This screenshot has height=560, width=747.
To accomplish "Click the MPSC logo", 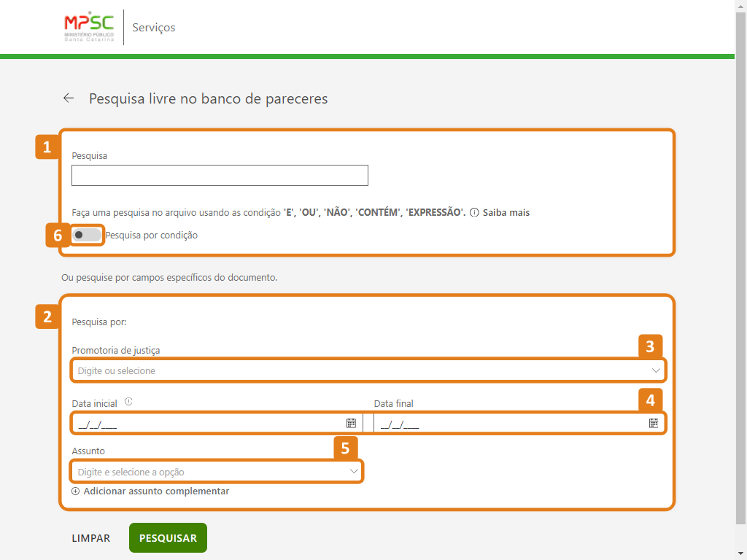I will pos(89,27).
